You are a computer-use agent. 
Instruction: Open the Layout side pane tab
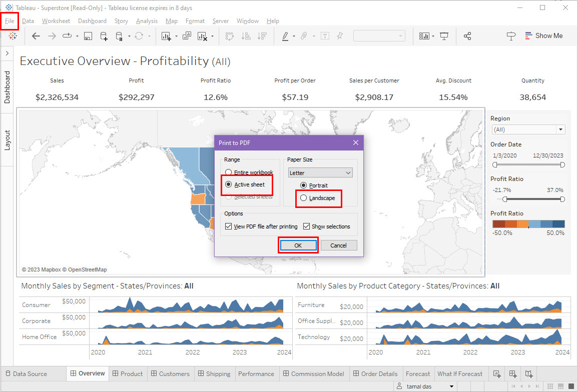tap(7, 140)
